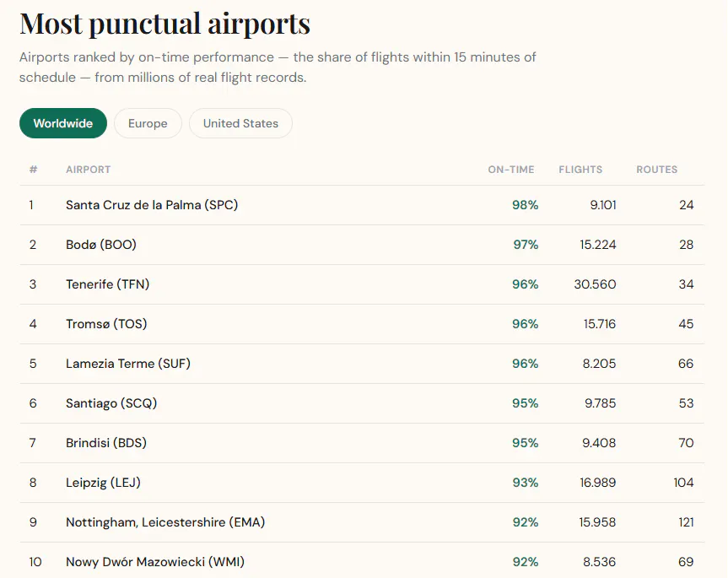Screen dimensions: 728x578
Task: Select the Worldwide filter tab
Action: 63,123
